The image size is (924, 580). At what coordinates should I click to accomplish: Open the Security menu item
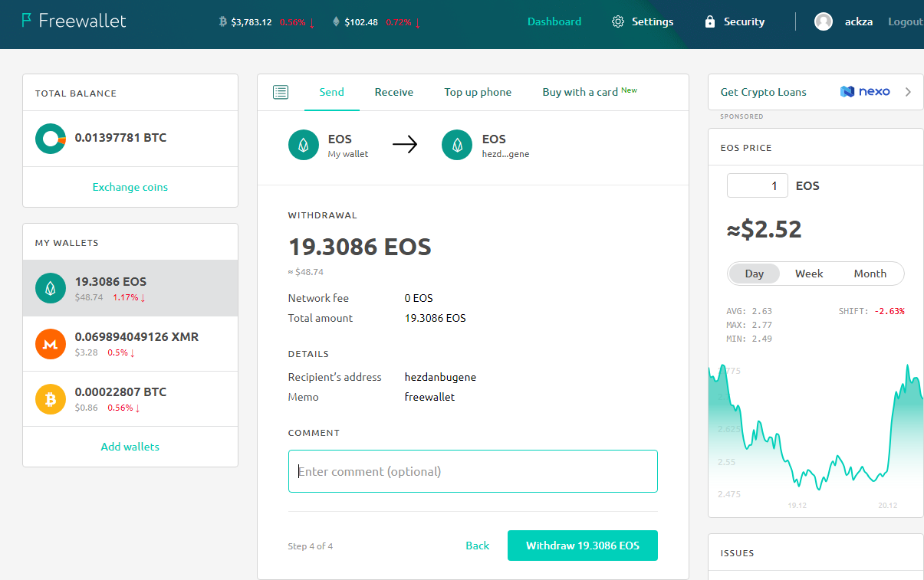coord(744,21)
